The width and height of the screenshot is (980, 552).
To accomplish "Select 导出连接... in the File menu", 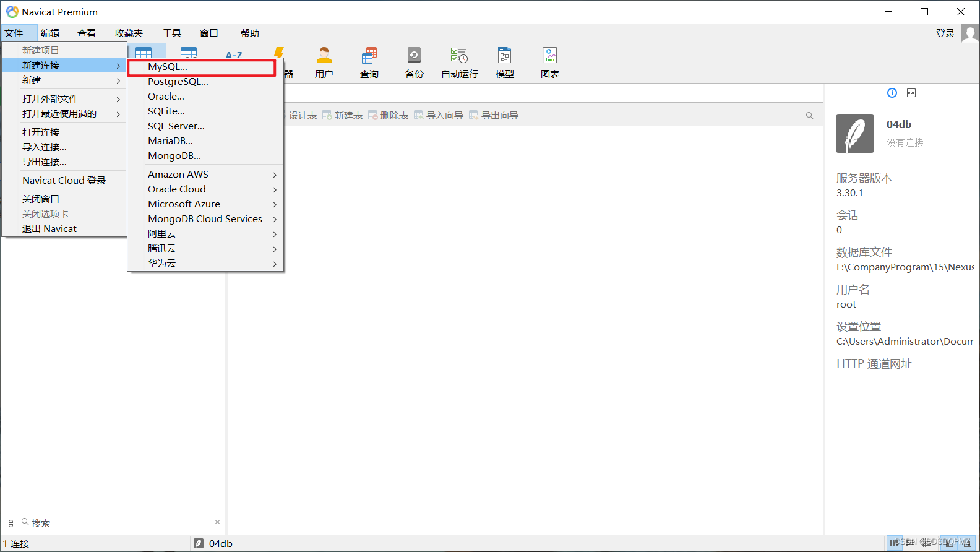I will (x=65, y=162).
